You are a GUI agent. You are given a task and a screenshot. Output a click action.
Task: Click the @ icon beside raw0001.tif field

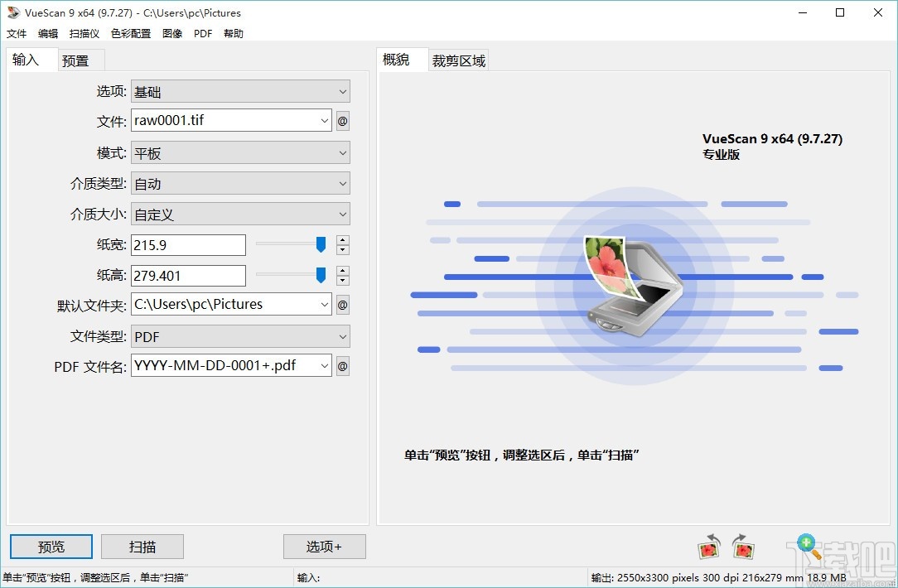point(342,120)
